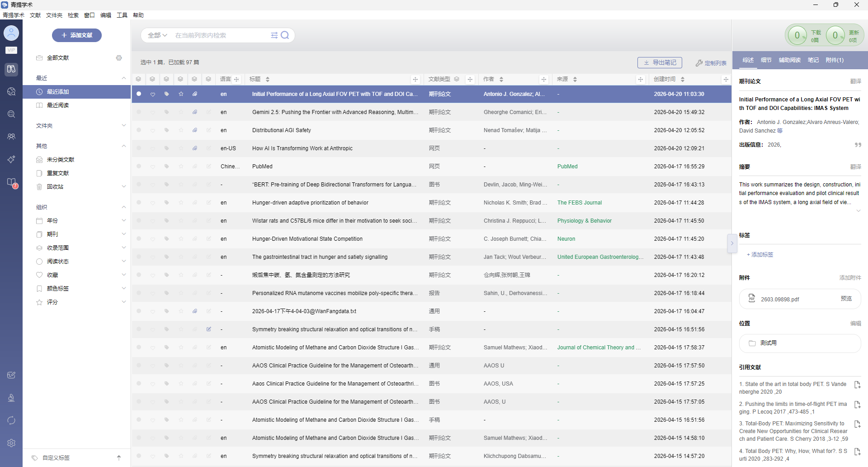Image resolution: width=868 pixels, height=467 pixels.
Task: Open the 全部 search scope dropdown
Action: tap(157, 35)
